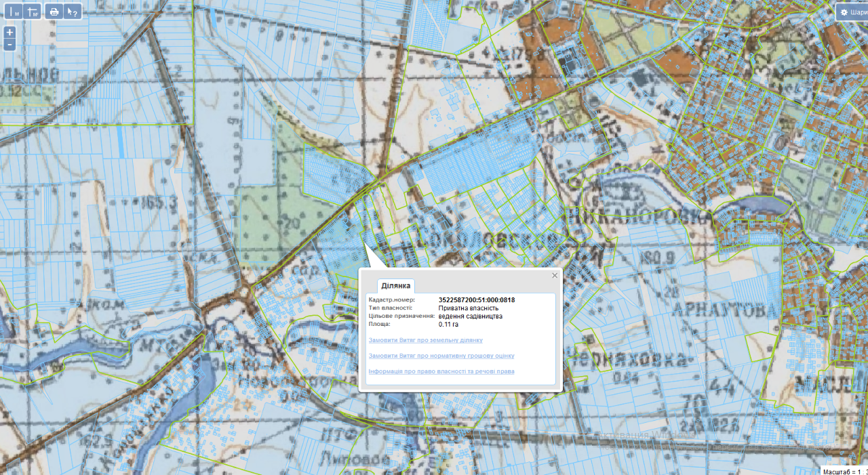Switch to the Ділянка tab
The image size is (868, 475).
(x=395, y=286)
